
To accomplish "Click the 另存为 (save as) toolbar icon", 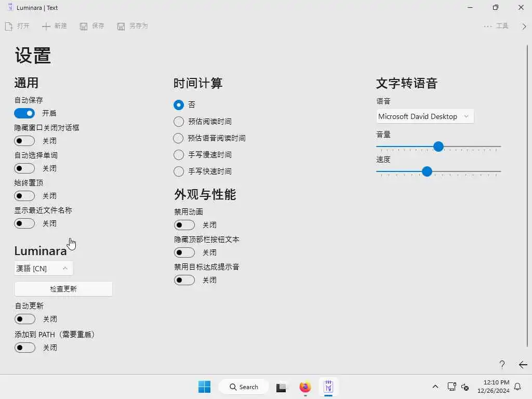I will 121,26.
